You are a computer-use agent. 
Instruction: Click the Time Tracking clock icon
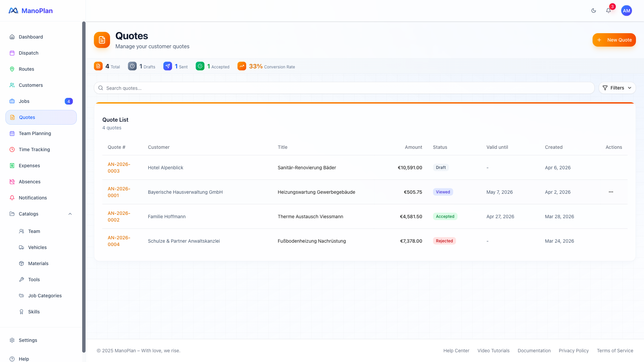click(12, 149)
